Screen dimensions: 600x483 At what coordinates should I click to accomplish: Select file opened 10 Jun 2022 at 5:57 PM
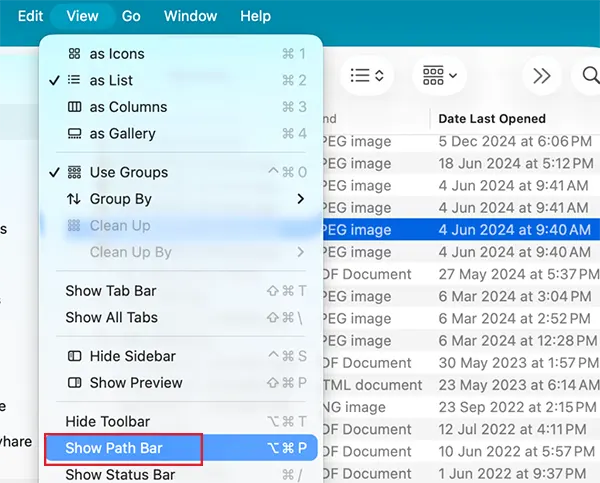tap(461, 452)
